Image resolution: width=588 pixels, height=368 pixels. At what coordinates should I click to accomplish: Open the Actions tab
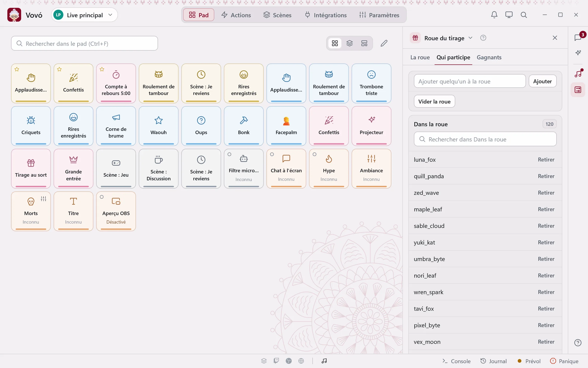[236, 15]
